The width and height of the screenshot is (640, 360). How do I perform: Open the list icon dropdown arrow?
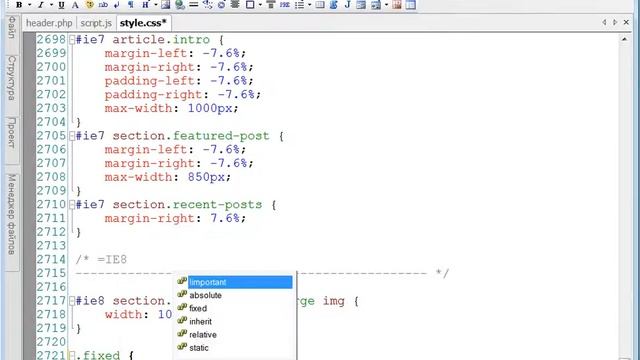click(309, 5)
